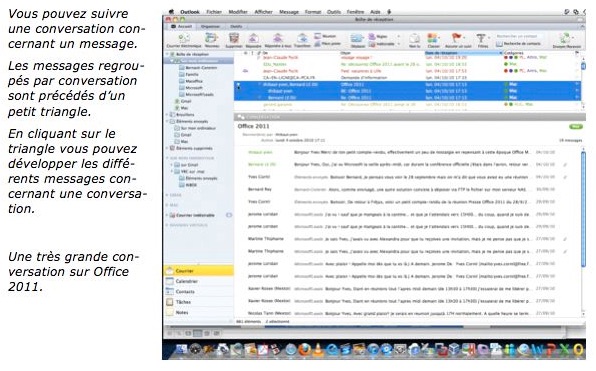Click the Courrier électronique new mail icon
Screen dimensions: 596x371
click(184, 38)
